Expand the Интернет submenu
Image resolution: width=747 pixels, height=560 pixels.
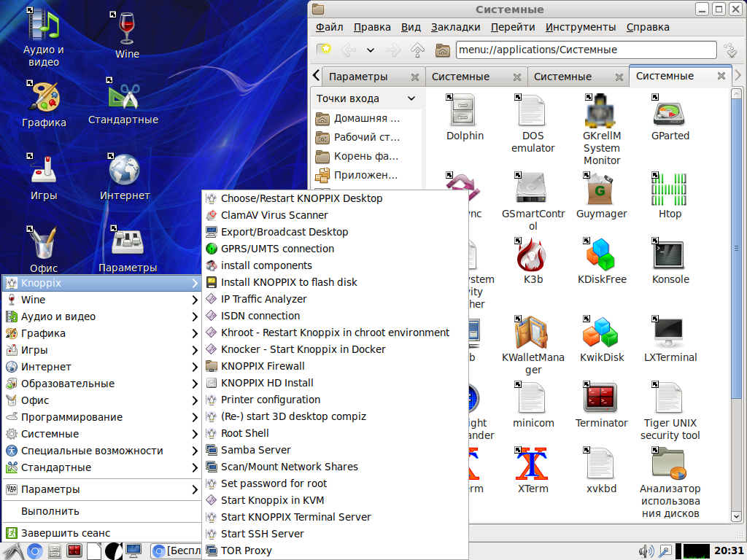coord(101,367)
